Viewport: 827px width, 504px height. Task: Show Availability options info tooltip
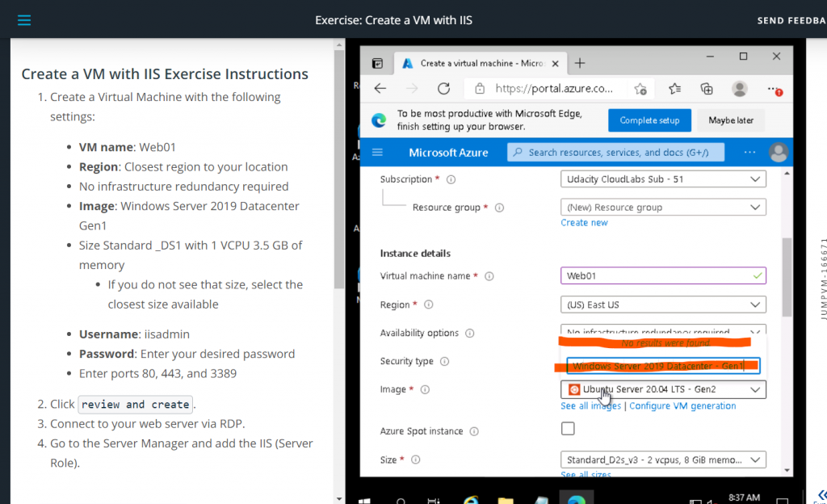[470, 334]
